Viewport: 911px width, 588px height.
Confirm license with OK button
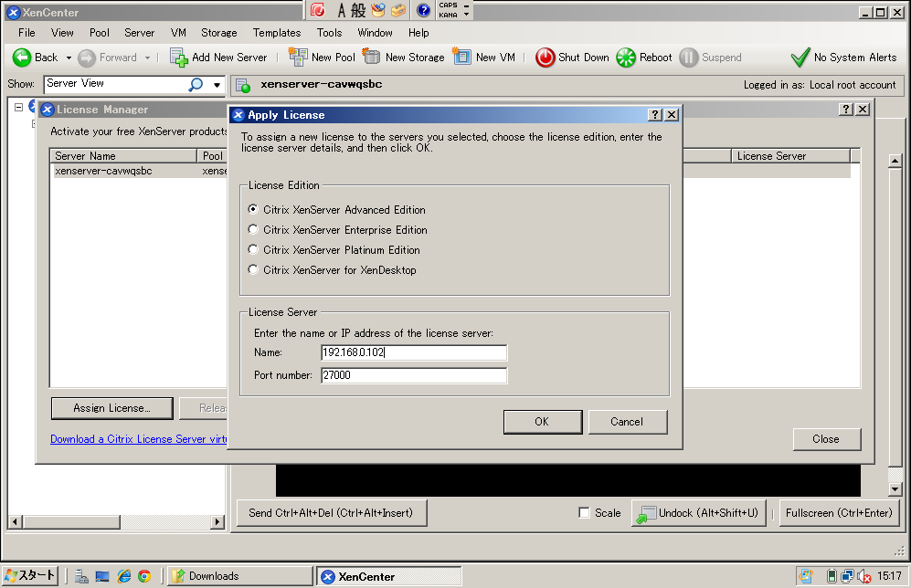[543, 422]
